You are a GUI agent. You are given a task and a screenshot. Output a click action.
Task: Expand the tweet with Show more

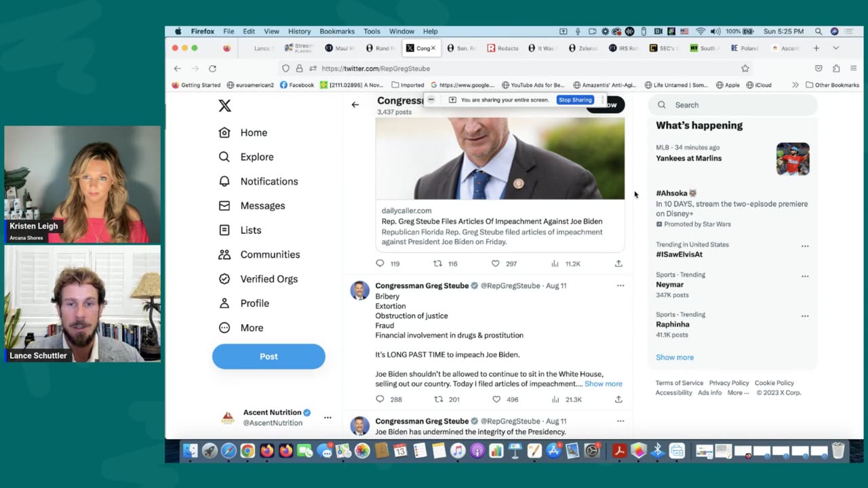(604, 384)
